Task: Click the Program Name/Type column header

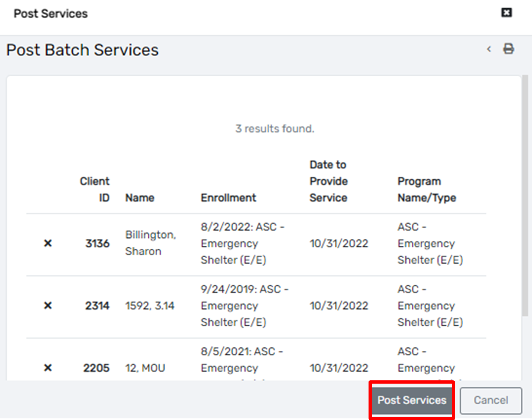Action: pos(426,189)
